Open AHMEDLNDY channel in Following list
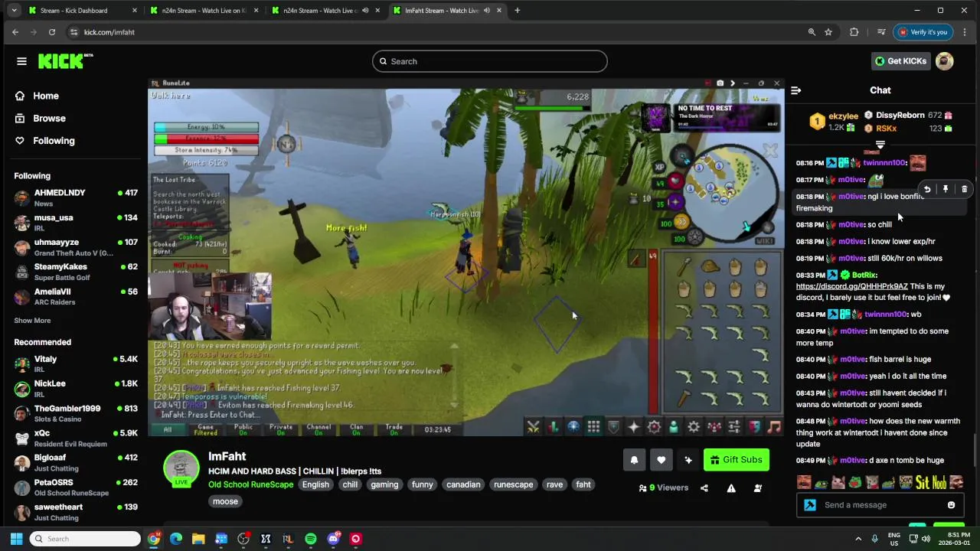The height and width of the screenshot is (551, 980). 74,198
